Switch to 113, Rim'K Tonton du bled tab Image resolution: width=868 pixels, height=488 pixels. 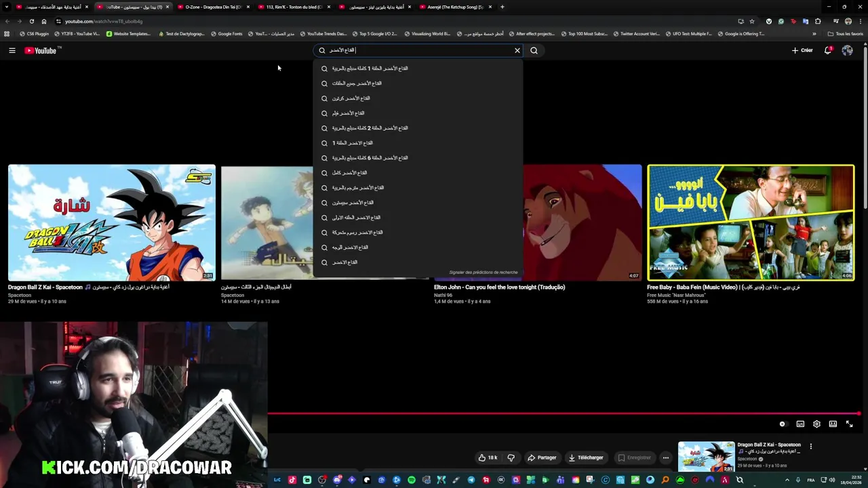pyautogui.click(x=294, y=7)
